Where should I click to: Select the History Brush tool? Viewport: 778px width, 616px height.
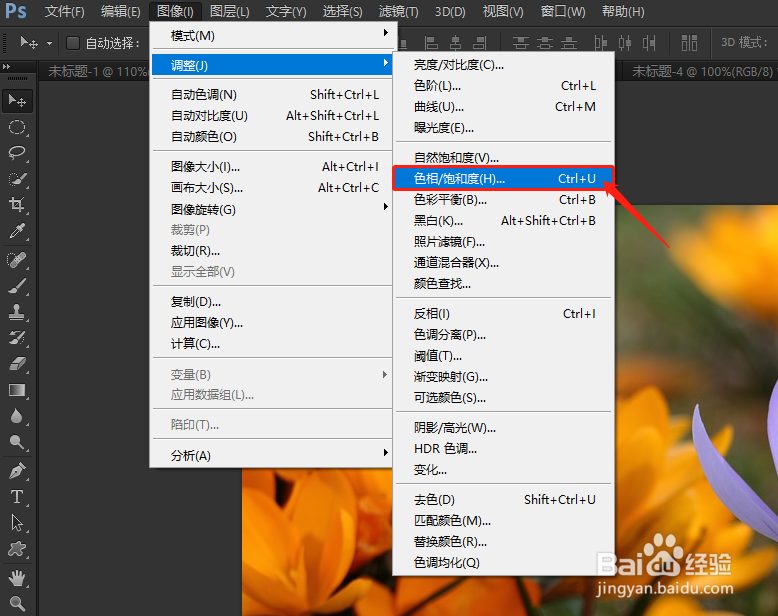pyautogui.click(x=17, y=338)
